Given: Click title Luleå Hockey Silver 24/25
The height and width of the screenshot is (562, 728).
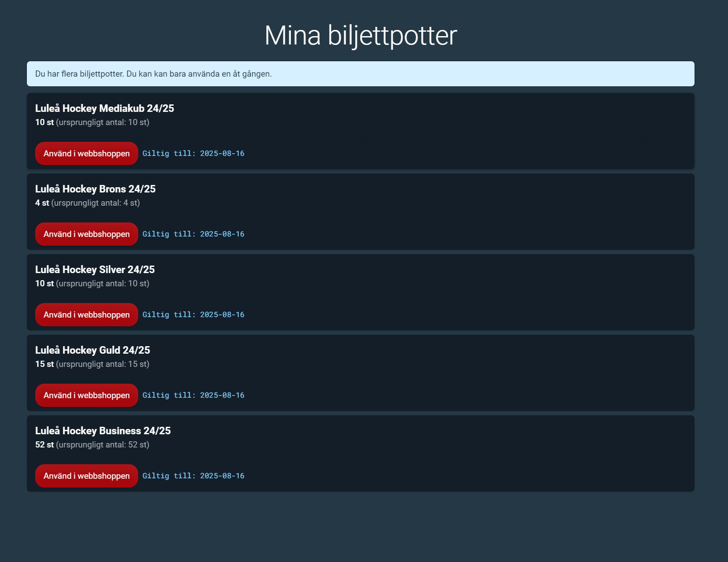Looking at the screenshot, I should click(95, 270).
